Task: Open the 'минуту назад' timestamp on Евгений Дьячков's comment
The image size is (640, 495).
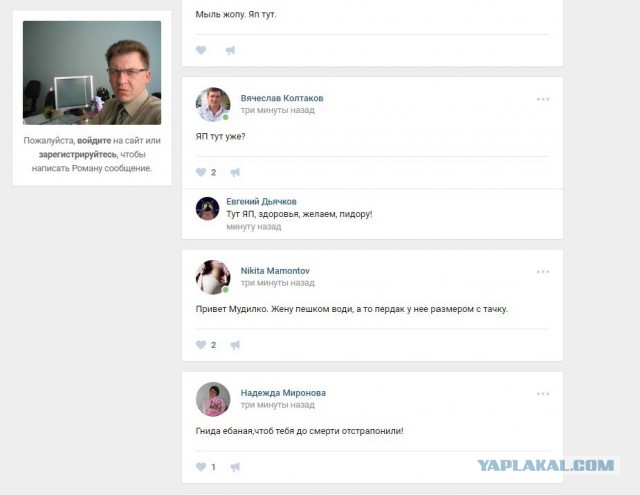Action: coord(253,226)
